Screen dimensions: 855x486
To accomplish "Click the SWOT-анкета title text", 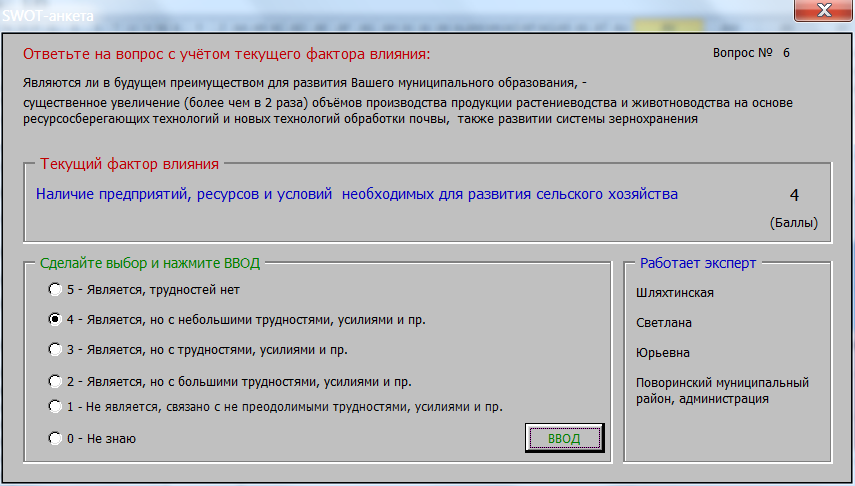I will 48,16.
